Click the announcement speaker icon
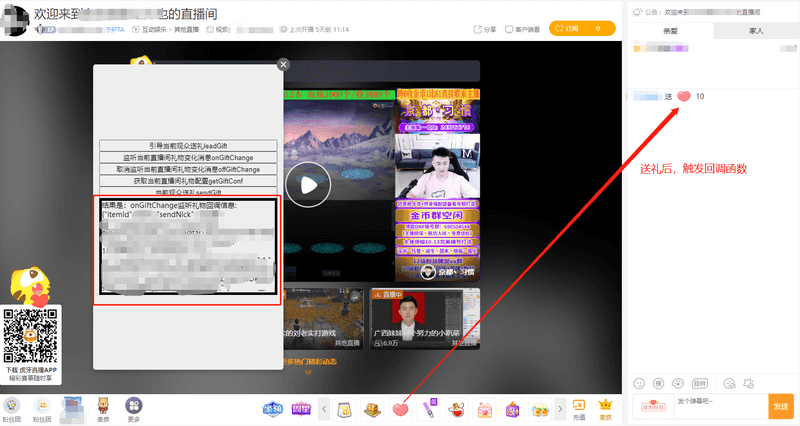This screenshot has height=426, width=800. (x=637, y=12)
